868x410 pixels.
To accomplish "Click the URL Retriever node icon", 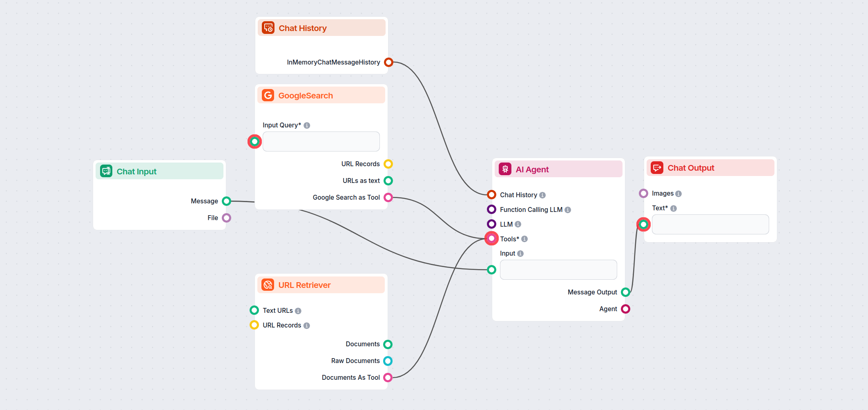I will 268,285.
